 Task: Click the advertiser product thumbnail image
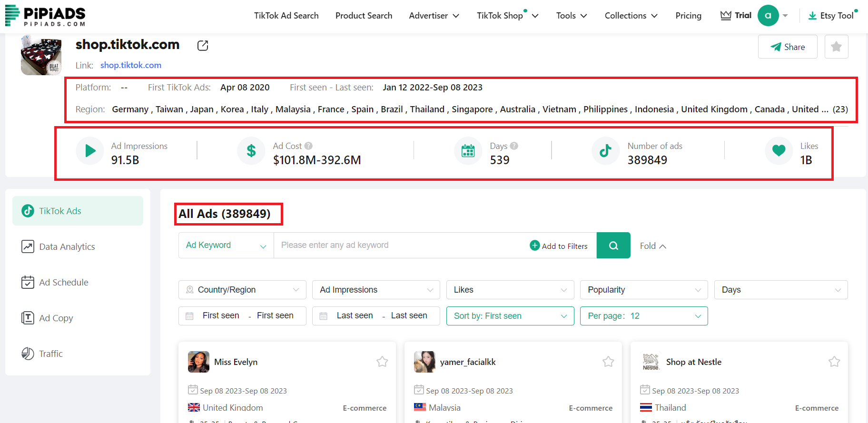pos(41,55)
